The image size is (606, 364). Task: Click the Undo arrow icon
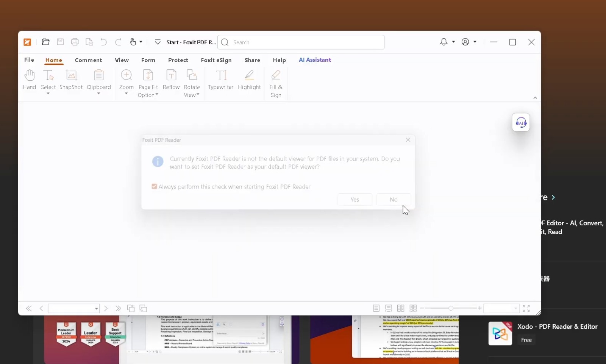[x=104, y=42]
